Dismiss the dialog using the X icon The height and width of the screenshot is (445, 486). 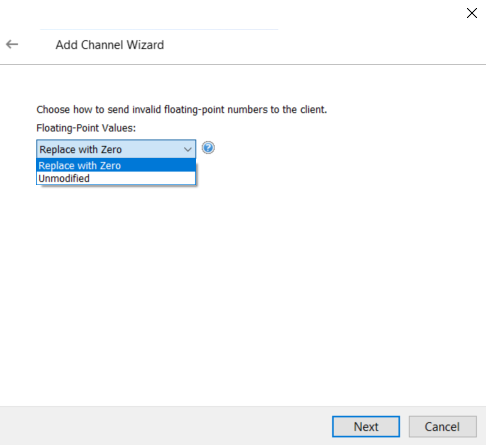pyautogui.click(x=472, y=13)
